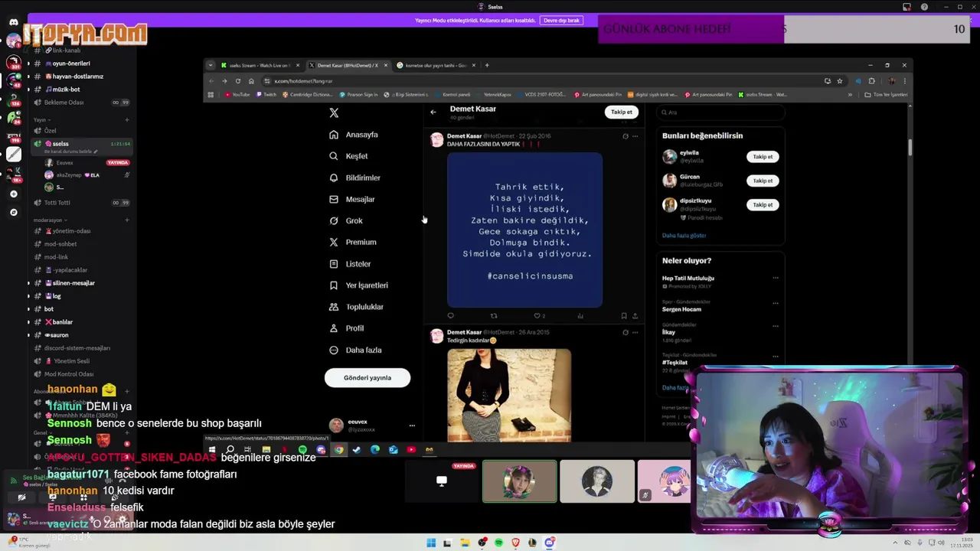Follow eylwila with the Takip et button
Screen dimensions: 980x551
pyautogui.click(x=763, y=157)
